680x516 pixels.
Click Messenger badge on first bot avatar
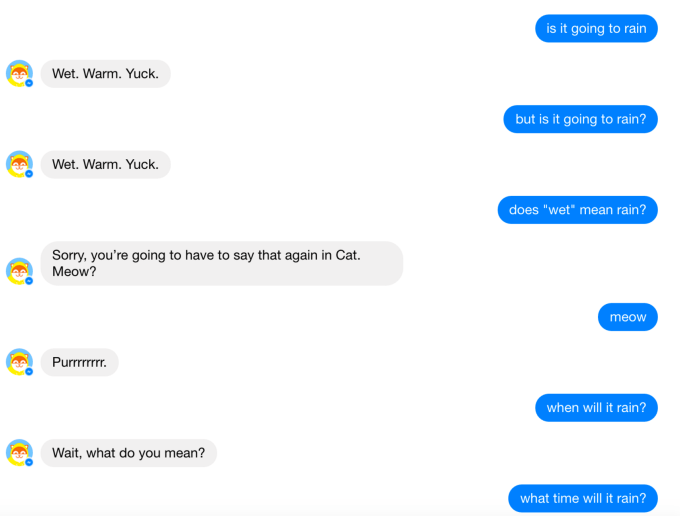29,83
